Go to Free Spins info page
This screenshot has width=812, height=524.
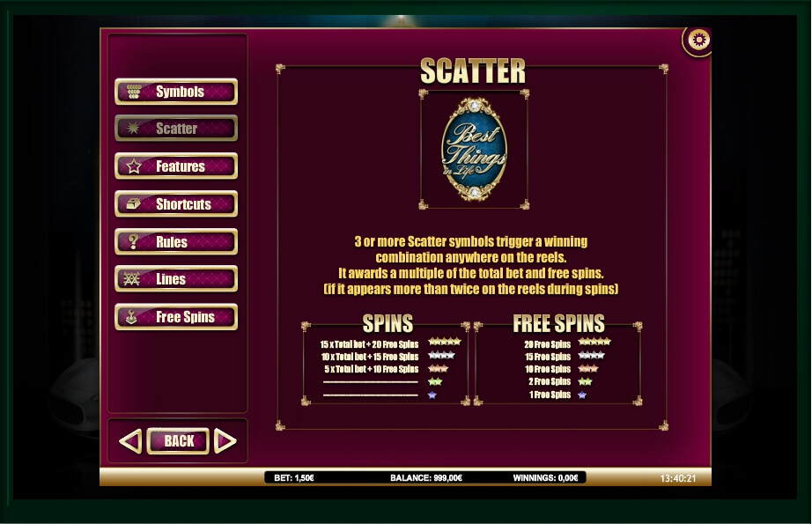[x=176, y=317]
